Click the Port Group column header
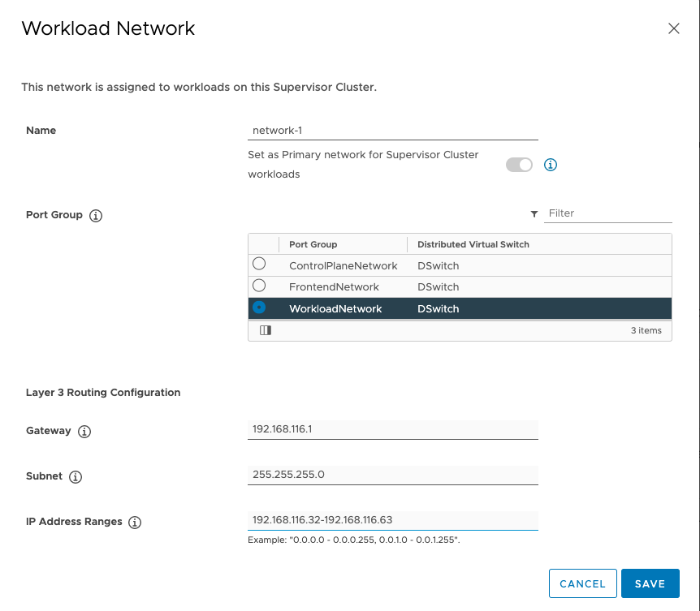The image size is (700, 611). 313,244
